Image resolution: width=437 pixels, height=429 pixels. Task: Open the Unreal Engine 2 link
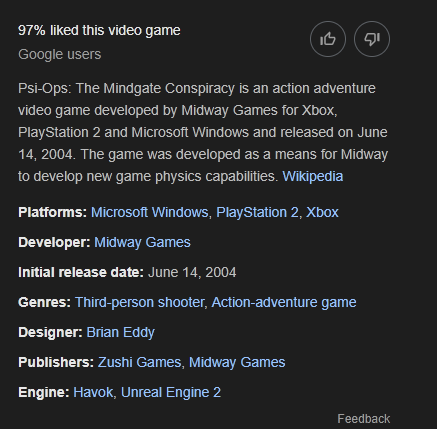coord(171,392)
